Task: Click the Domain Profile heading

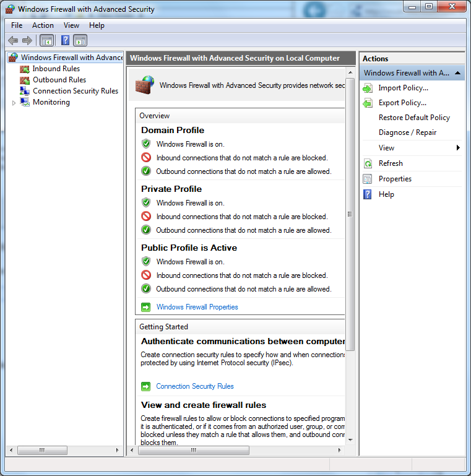Action: click(173, 130)
